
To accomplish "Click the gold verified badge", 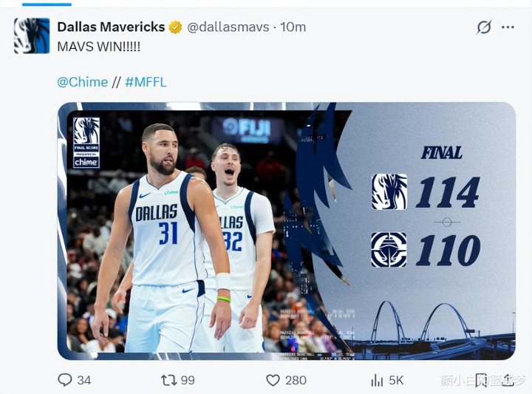I will pyautogui.click(x=175, y=27).
